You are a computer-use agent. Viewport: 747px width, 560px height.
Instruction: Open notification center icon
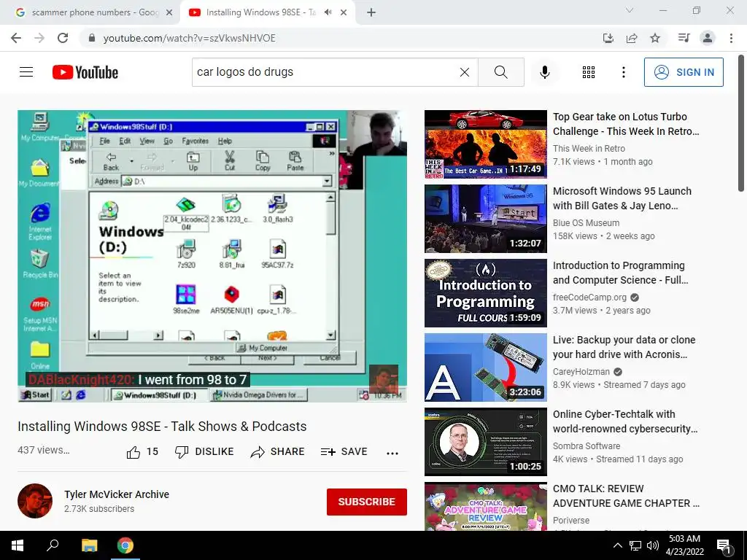(x=724, y=546)
